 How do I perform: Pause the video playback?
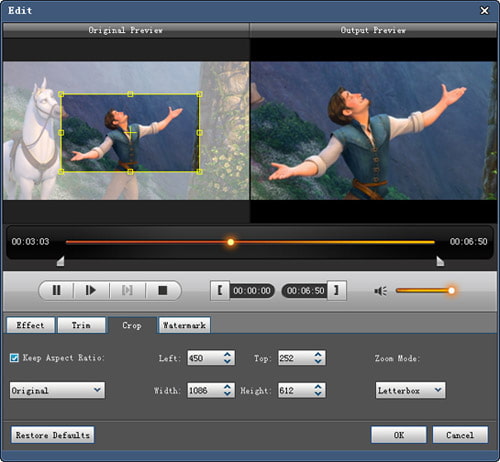[x=57, y=290]
